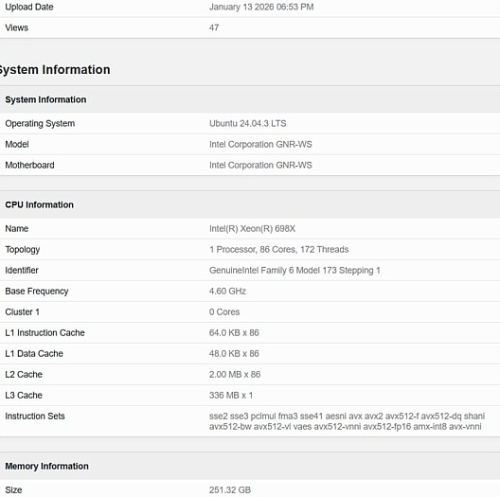Click the Operating System value Ubuntu 24.04.3 LTS

(248, 123)
